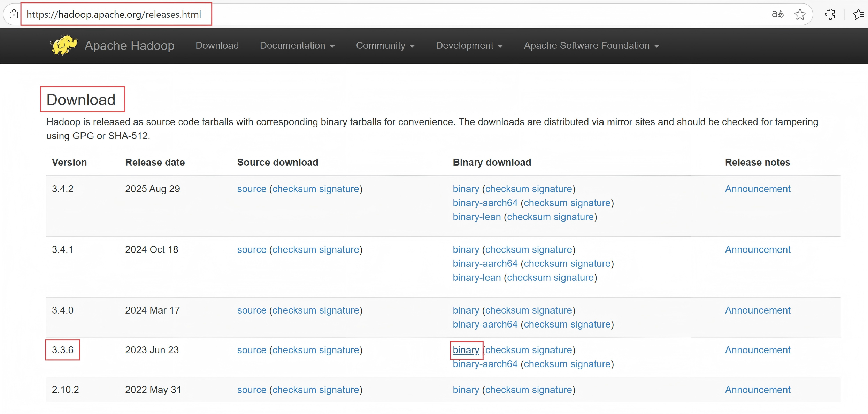Click version cell 2.10.2

(x=66, y=390)
